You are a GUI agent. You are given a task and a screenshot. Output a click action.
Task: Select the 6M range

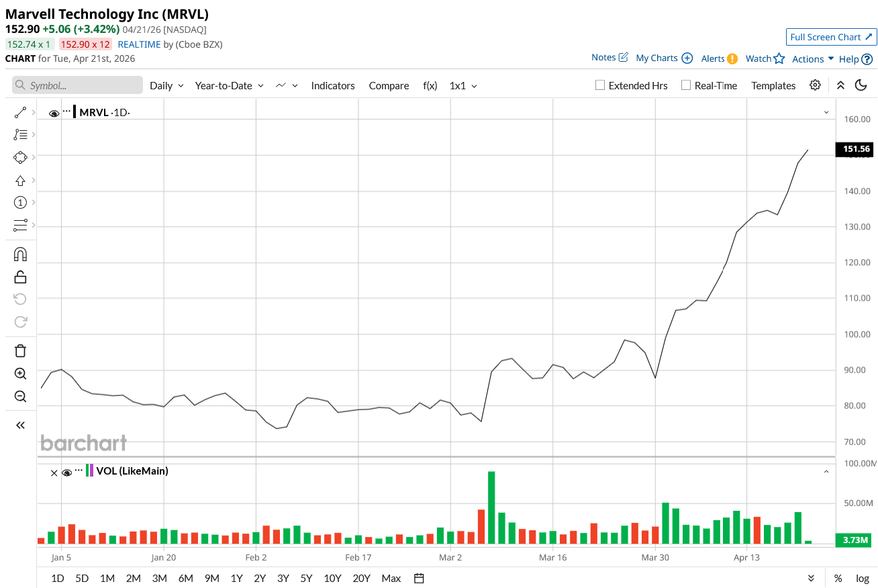pos(186,578)
